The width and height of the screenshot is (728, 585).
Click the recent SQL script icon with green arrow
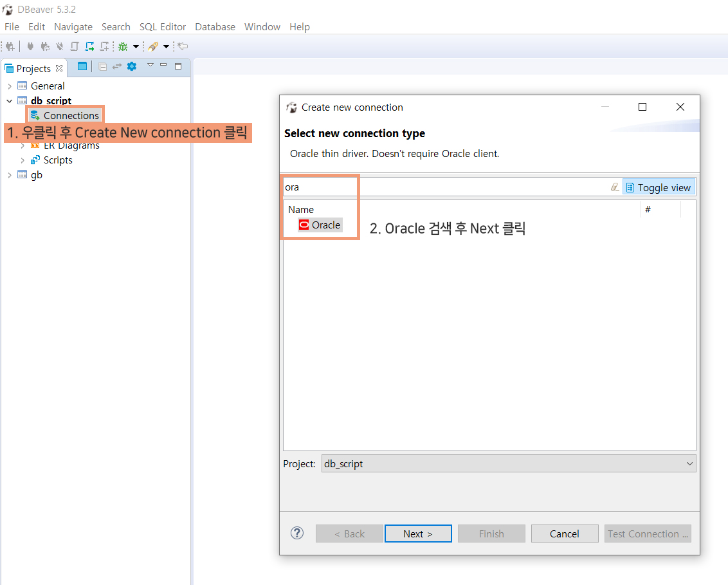tap(89, 46)
